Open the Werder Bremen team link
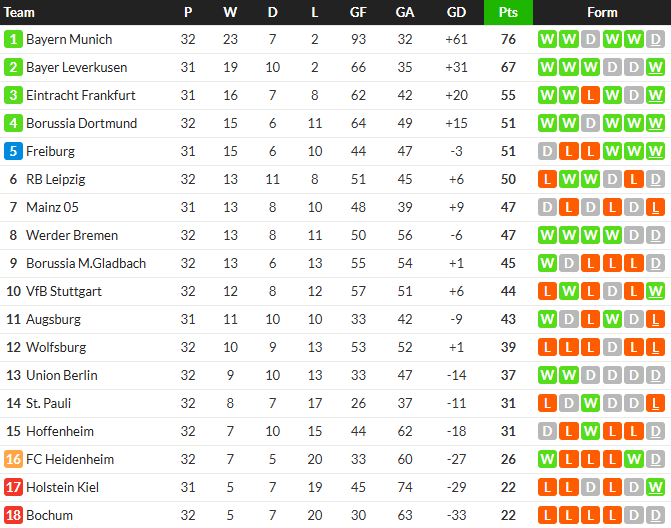671x528 pixels. coord(72,235)
